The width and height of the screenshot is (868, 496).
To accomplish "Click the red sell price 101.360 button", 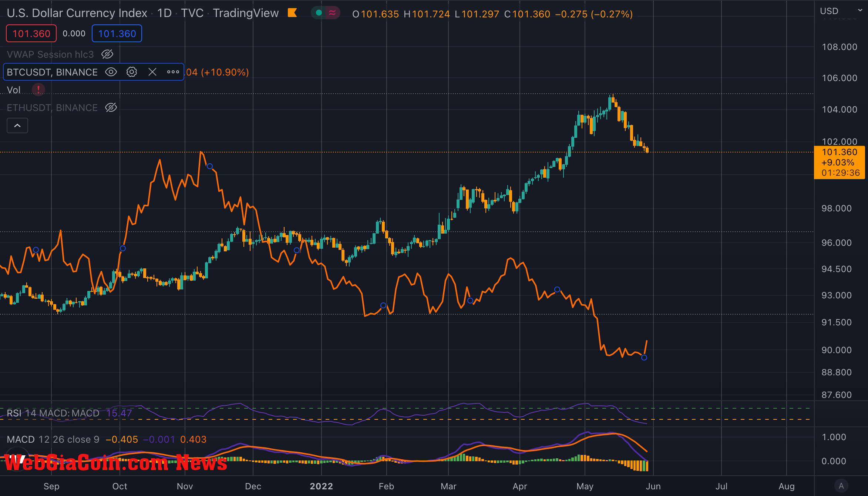I will [31, 33].
